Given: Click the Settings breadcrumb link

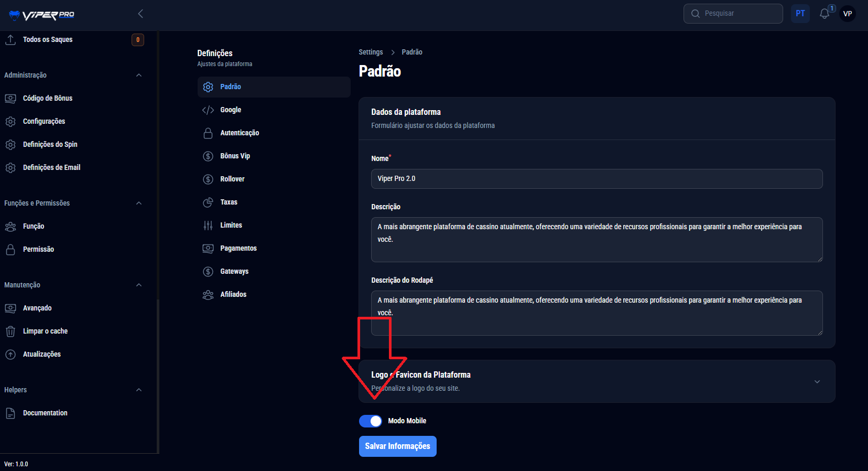Looking at the screenshot, I should tap(371, 52).
